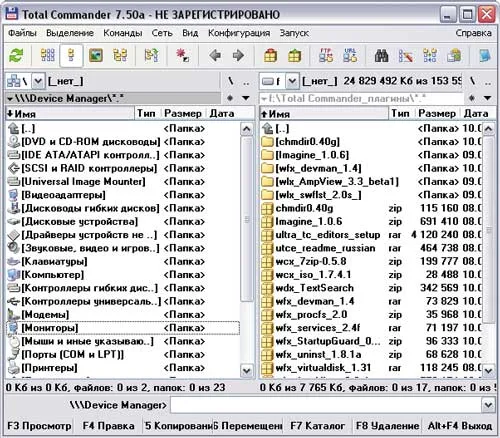Click the synchronize directories icon
This screenshot has height=438, width=500.
(430, 55)
